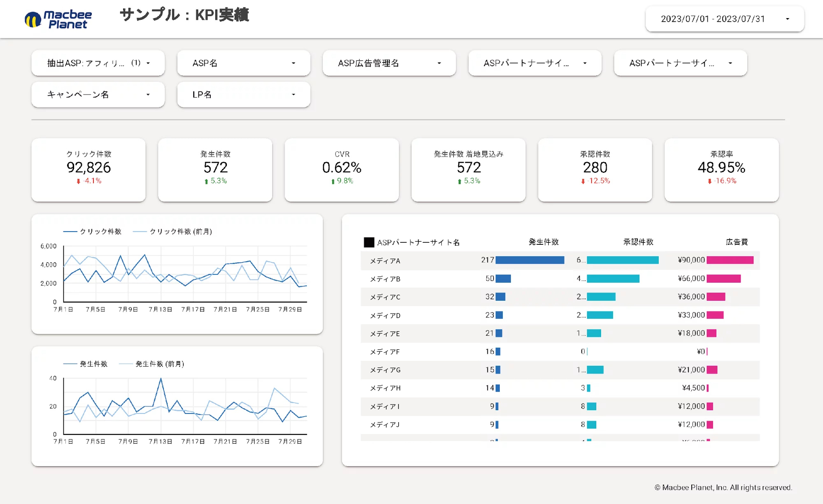Click the green up arrow next to 9.8%
This screenshot has width=823, height=504.
tap(333, 181)
